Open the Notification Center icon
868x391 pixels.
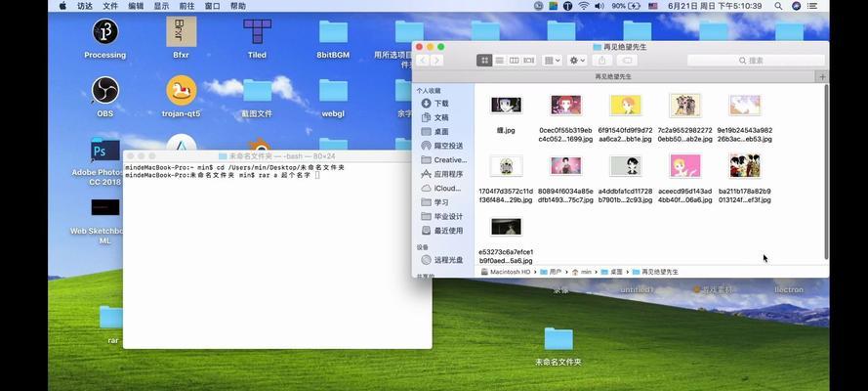tap(812, 6)
